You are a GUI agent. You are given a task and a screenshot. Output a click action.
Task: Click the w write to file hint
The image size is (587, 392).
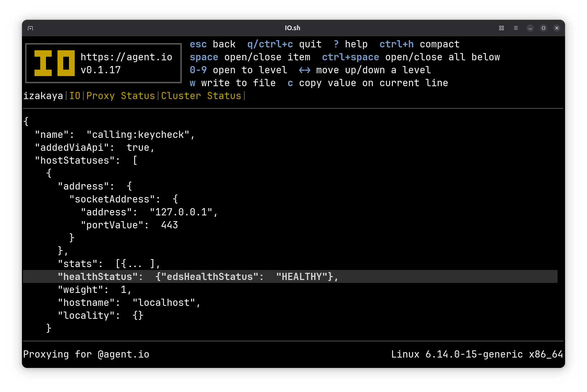point(233,83)
